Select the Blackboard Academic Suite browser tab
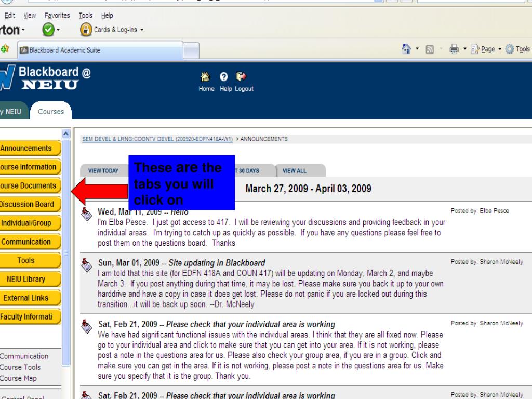This screenshot has width=532, height=399. (100, 50)
